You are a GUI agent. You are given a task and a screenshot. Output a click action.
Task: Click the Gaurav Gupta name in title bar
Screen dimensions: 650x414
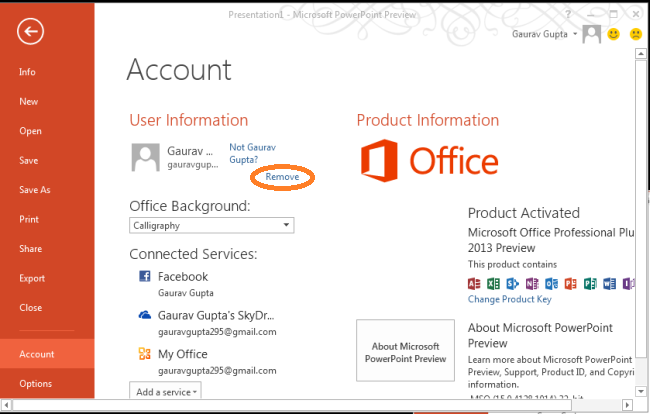(x=540, y=34)
